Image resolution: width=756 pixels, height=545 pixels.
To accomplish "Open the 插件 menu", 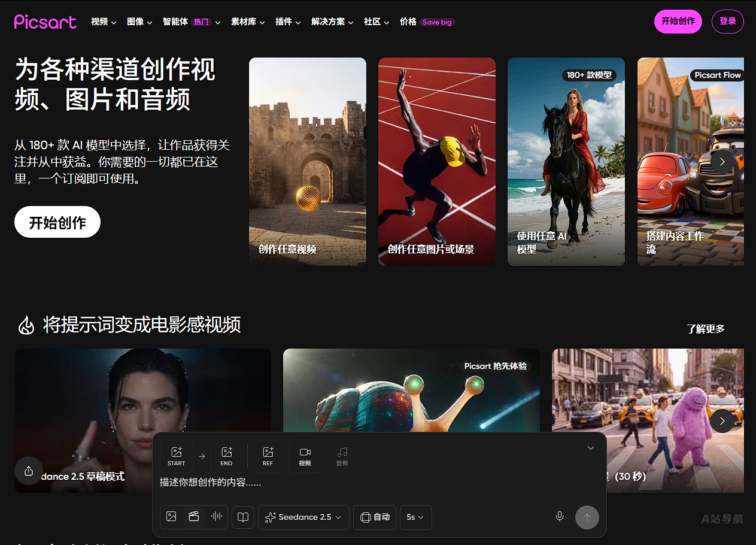I will click(288, 22).
